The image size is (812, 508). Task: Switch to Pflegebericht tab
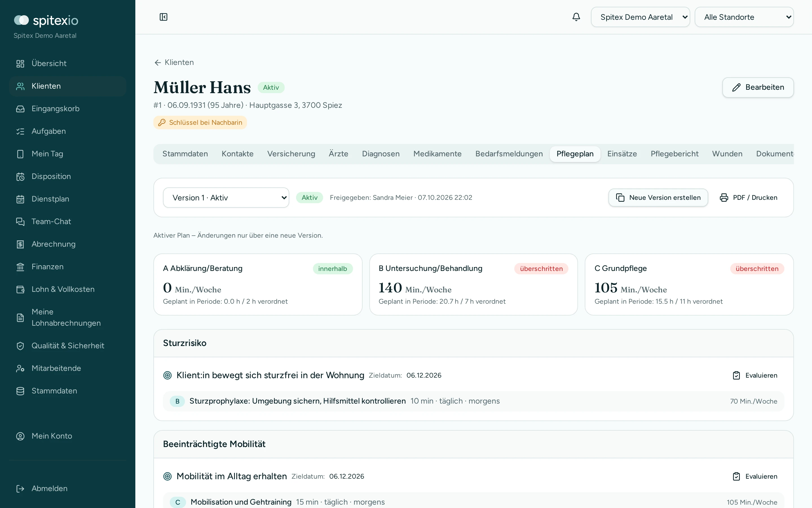coord(674,154)
